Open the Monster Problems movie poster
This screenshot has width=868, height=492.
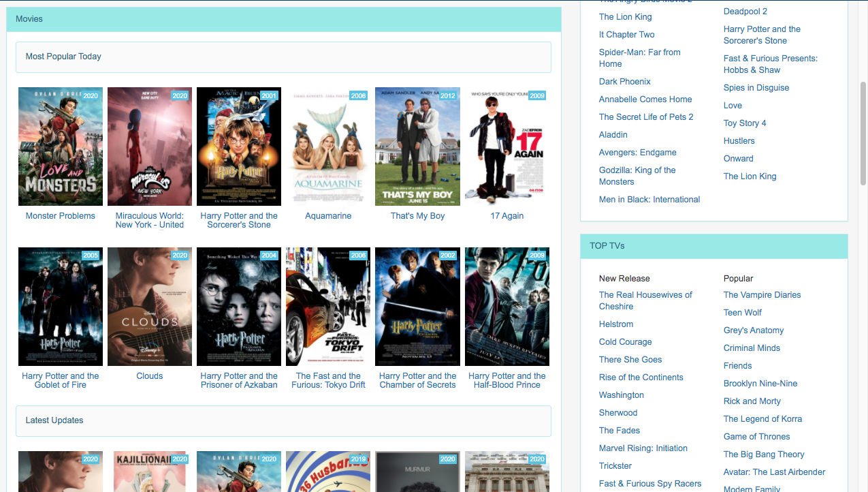click(x=60, y=146)
